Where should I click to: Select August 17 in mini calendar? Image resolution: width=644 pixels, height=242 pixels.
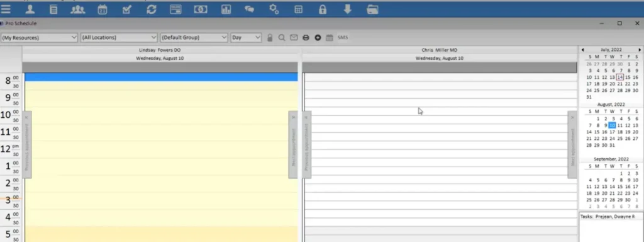pos(613,132)
